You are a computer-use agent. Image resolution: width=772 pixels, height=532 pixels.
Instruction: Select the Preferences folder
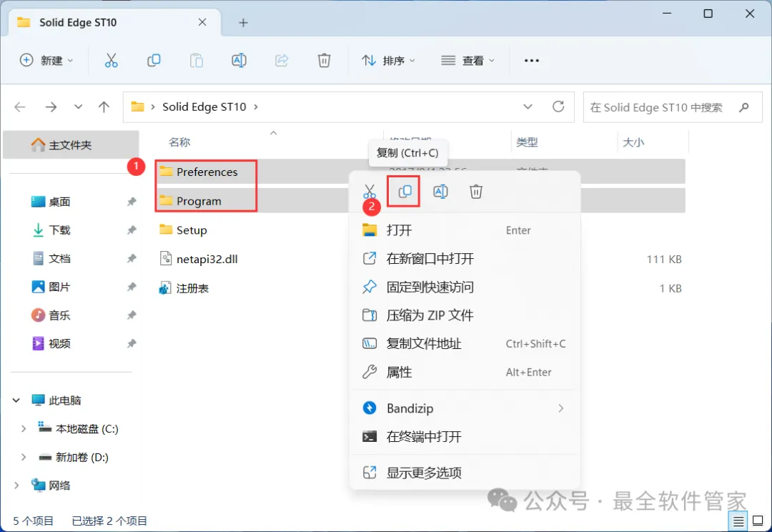[206, 172]
